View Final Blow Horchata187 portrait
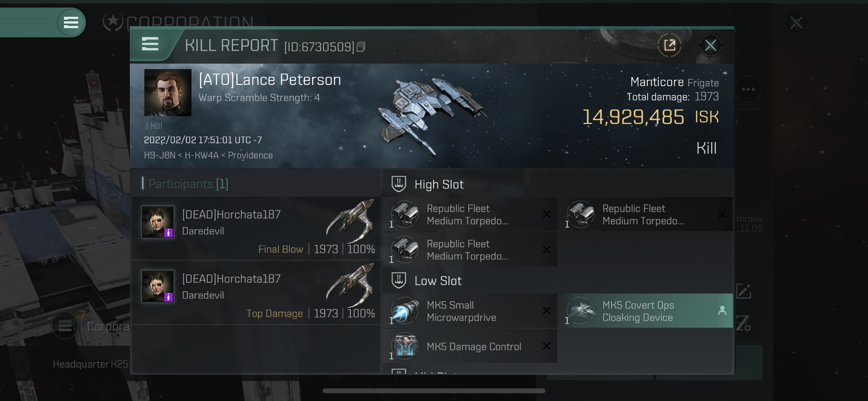868x401 pixels. tap(158, 222)
